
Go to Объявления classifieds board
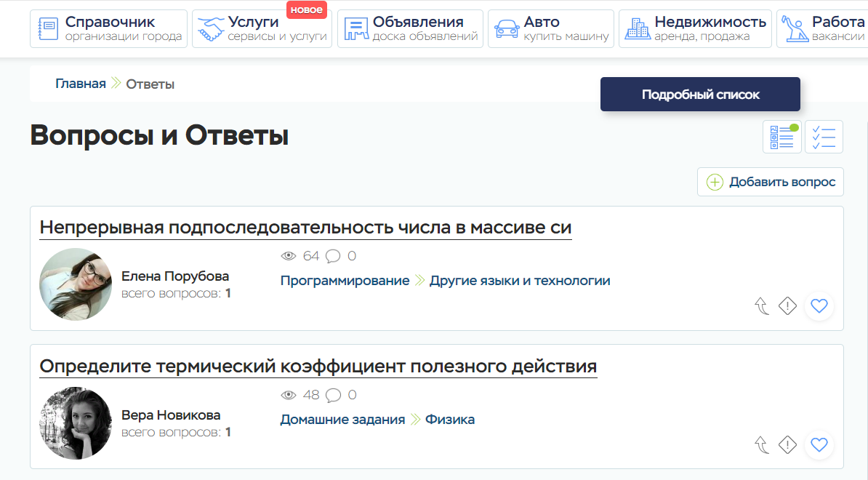410,29
